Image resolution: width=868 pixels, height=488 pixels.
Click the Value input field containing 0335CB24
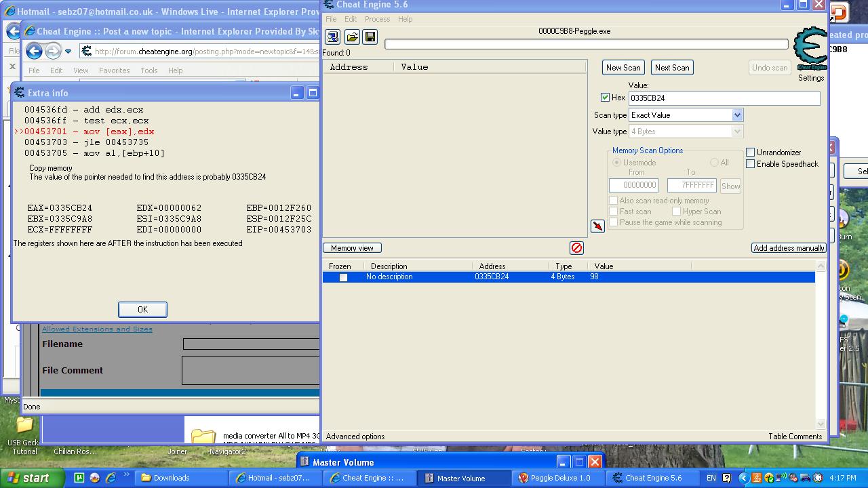[x=724, y=98]
